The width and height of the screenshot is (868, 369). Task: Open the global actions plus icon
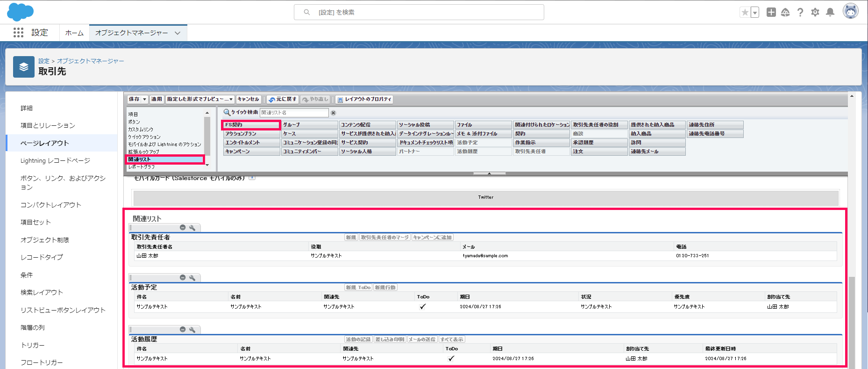(x=771, y=12)
